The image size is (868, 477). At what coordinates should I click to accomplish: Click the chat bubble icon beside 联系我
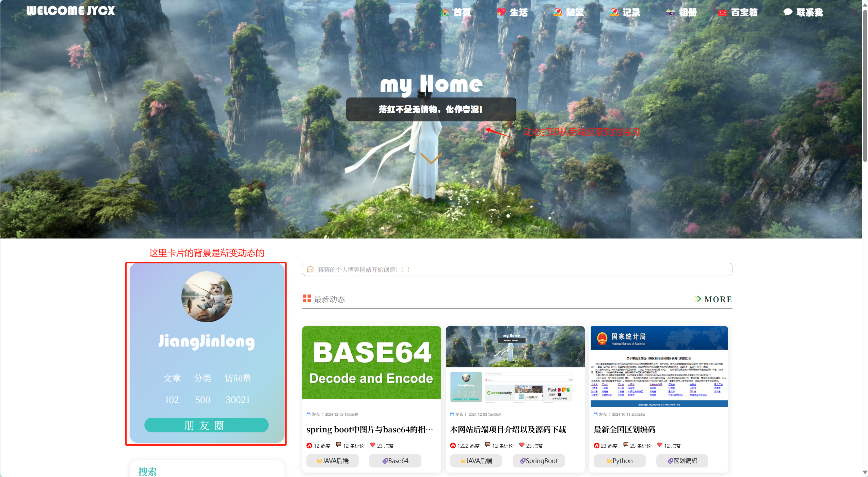788,12
